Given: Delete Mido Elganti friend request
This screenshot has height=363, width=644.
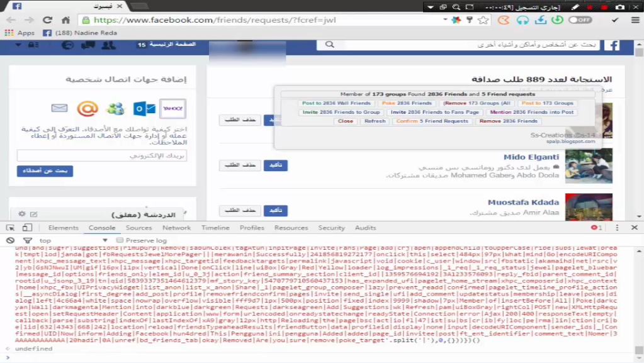Looking at the screenshot, I should pos(240,165).
